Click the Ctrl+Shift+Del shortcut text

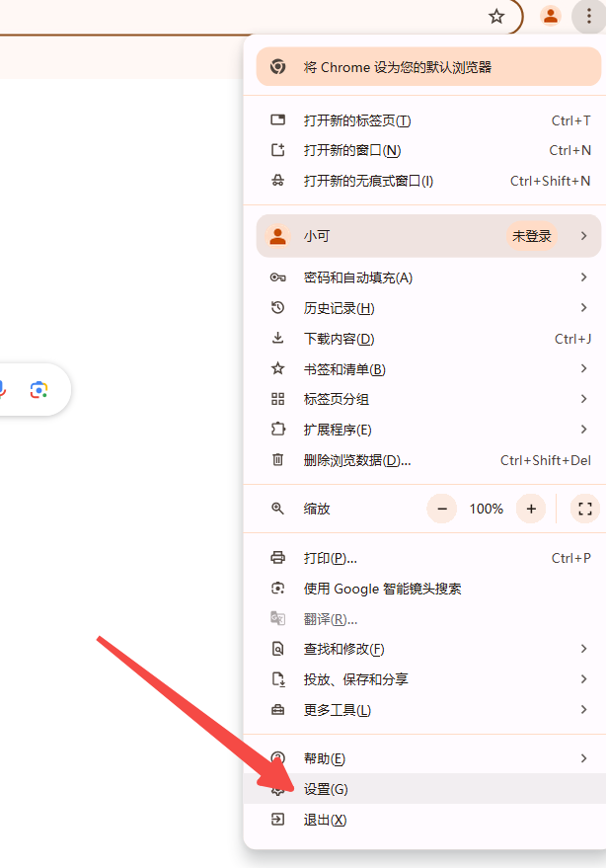[x=545, y=460]
